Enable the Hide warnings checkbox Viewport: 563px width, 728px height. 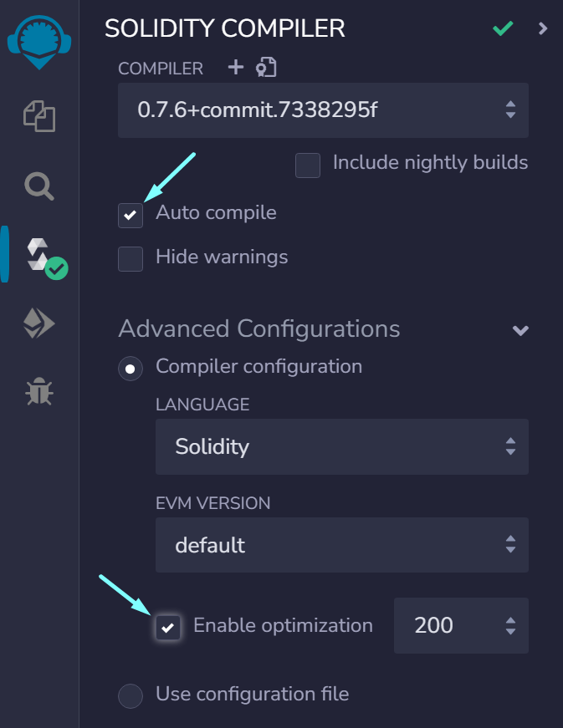(x=130, y=258)
